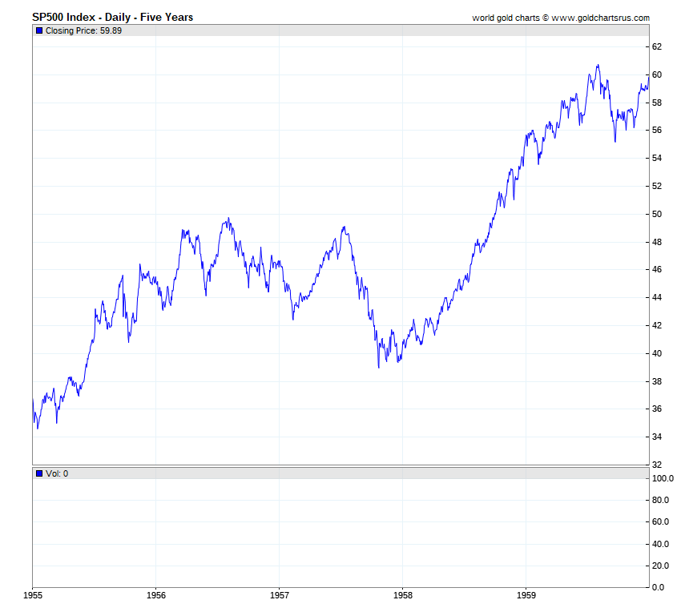Screen dimensions: 681x616
Task: Click the 62 price axis label
Action: 657,47
